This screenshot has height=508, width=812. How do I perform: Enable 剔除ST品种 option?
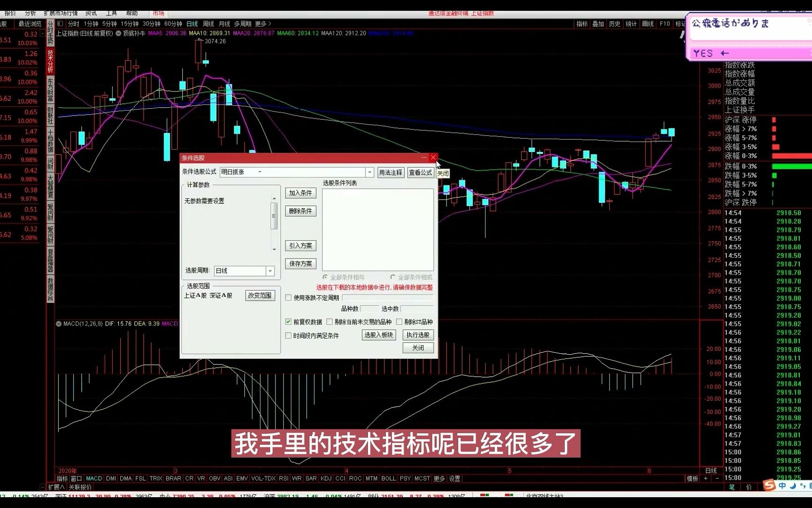click(399, 322)
